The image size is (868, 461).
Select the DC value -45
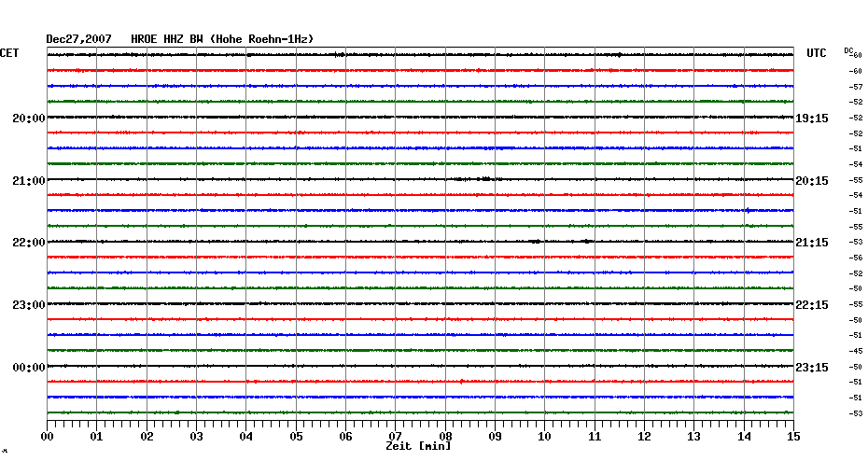click(x=856, y=352)
